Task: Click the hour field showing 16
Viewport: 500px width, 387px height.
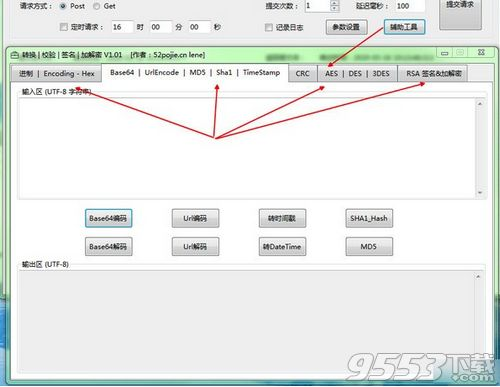Action: tap(122, 27)
